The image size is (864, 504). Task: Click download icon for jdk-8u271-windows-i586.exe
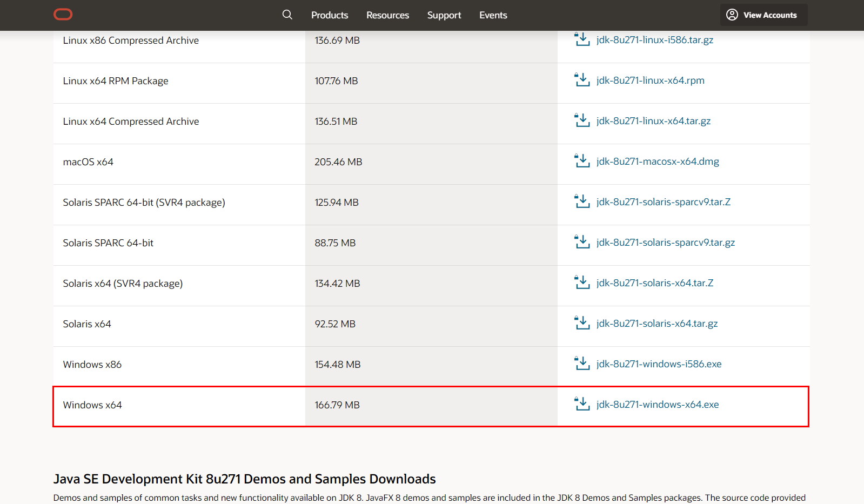tap(582, 363)
